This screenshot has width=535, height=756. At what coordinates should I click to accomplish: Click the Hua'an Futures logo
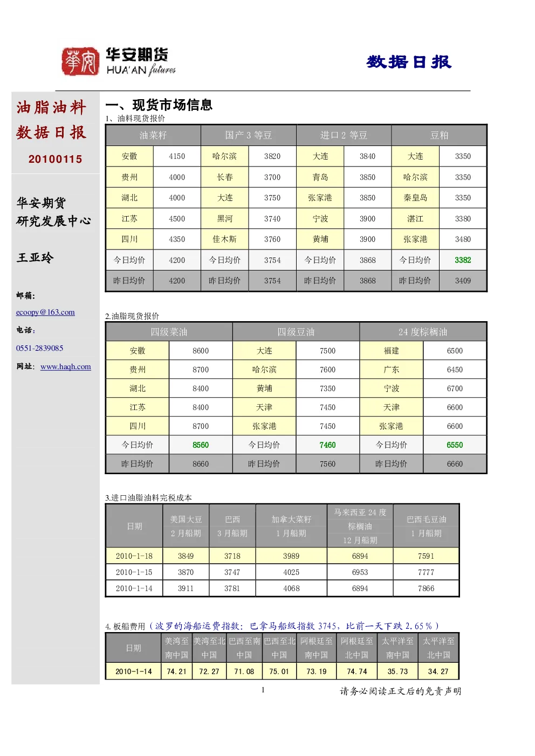[118, 61]
